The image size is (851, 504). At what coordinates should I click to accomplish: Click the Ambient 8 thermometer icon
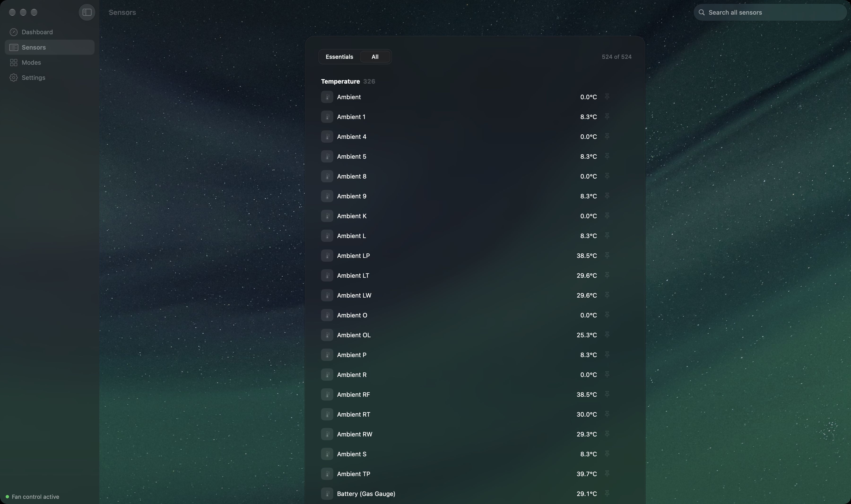pyautogui.click(x=327, y=176)
